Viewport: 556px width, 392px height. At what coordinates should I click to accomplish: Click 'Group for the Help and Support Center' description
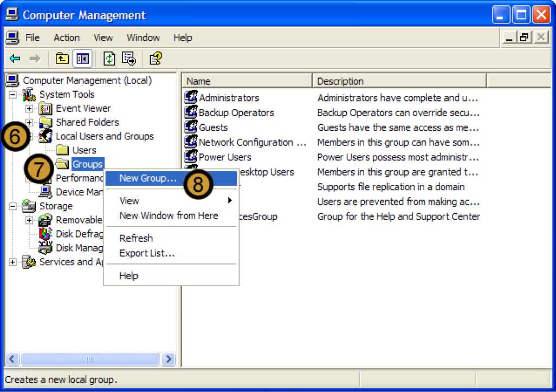398,216
